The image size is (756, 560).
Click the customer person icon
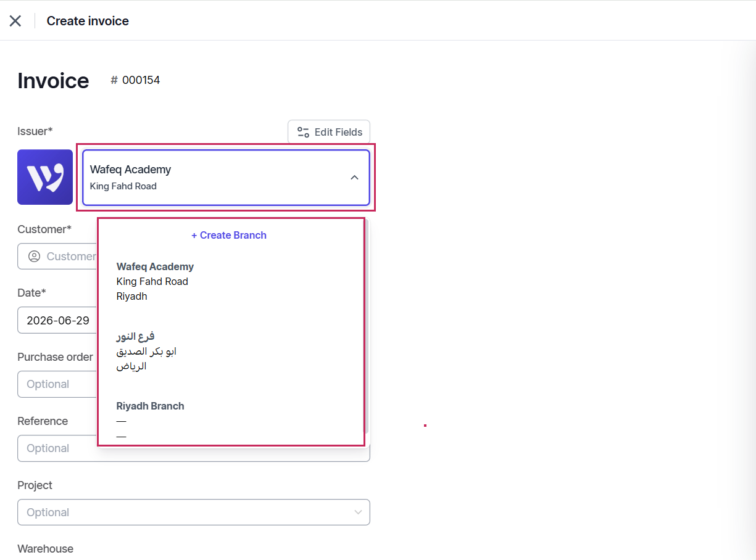tap(35, 257)
